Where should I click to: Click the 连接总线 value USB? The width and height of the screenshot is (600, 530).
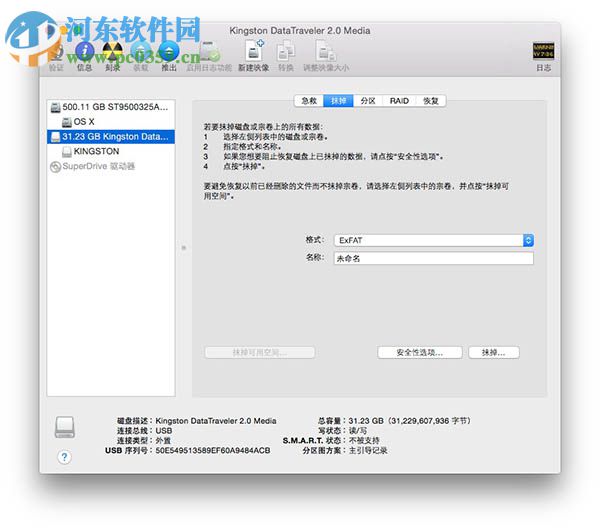(164, 431)
